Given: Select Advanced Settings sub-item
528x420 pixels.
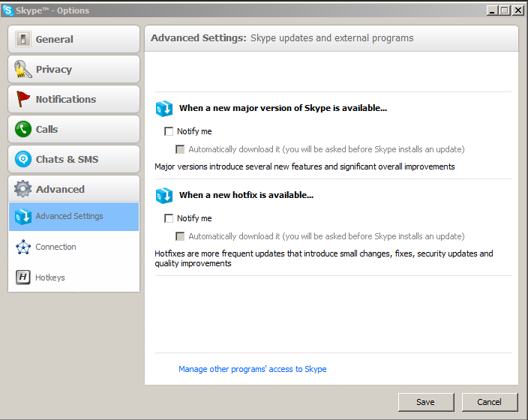Looking at the screenshot, I should tap(73, 217).
